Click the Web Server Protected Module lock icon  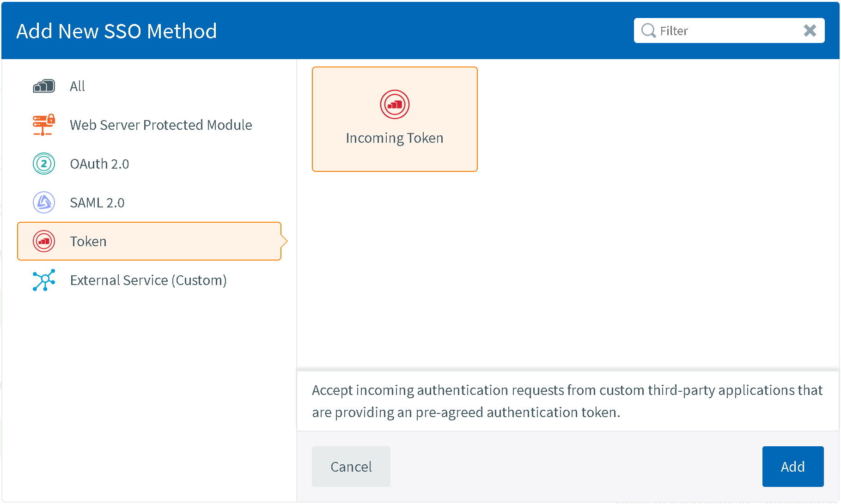[x=44, y=125]
